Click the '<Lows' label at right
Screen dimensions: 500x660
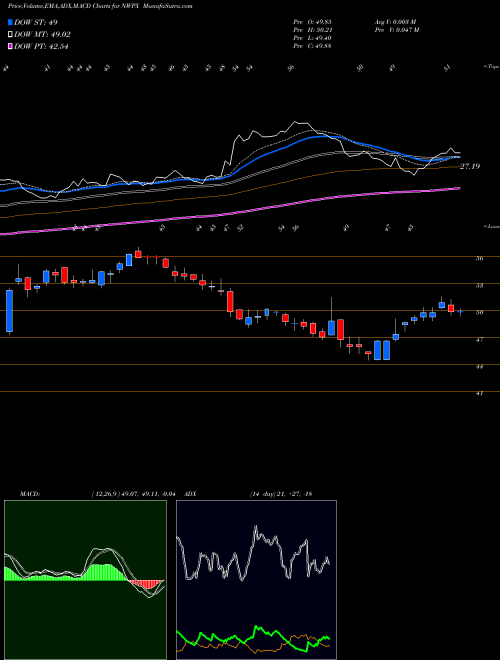pyautogui.click(x=492, y=226)
